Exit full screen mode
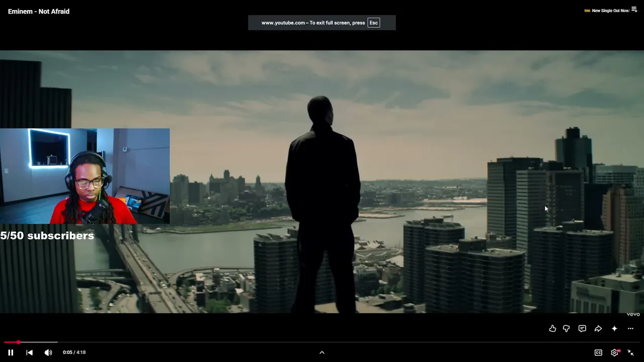644x362 pixels. (x=630, y=352)
